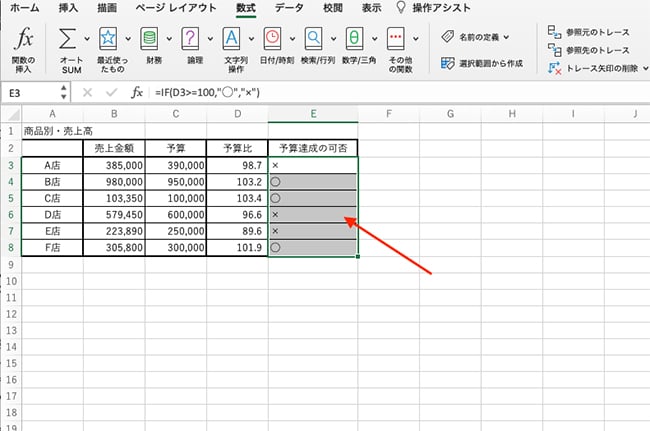Click the formula bar confirm checkmark icon
This screenshot has width=650, height=431.
112,92
